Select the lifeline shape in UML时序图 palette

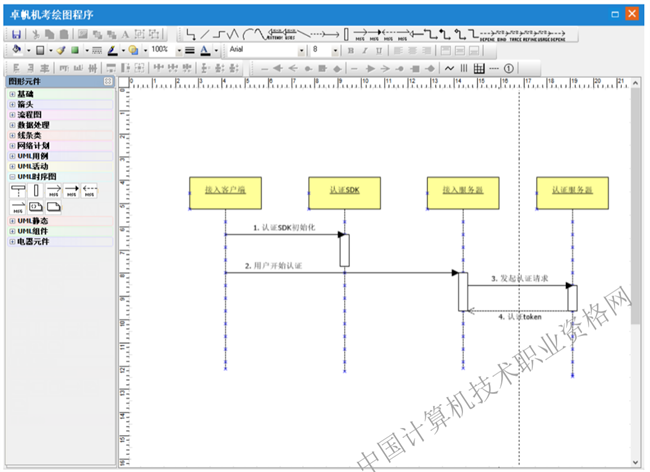click(18, 189)
